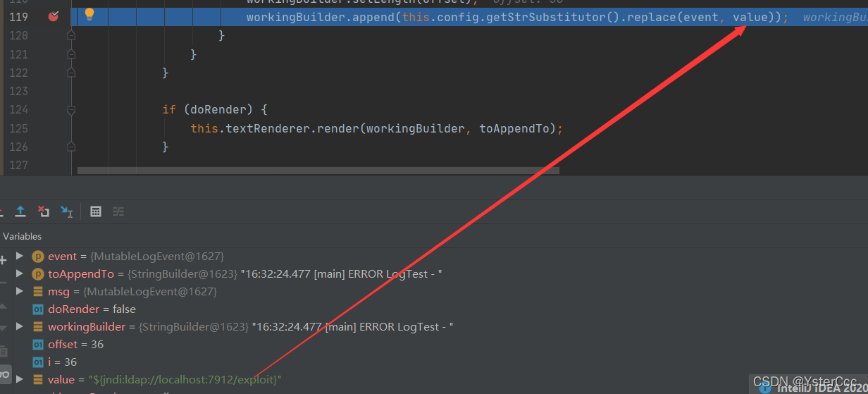Viewport: 868px width, 394px height.
Task: Click the Trace Current Stream Chain icon
Action: point(118,211)
